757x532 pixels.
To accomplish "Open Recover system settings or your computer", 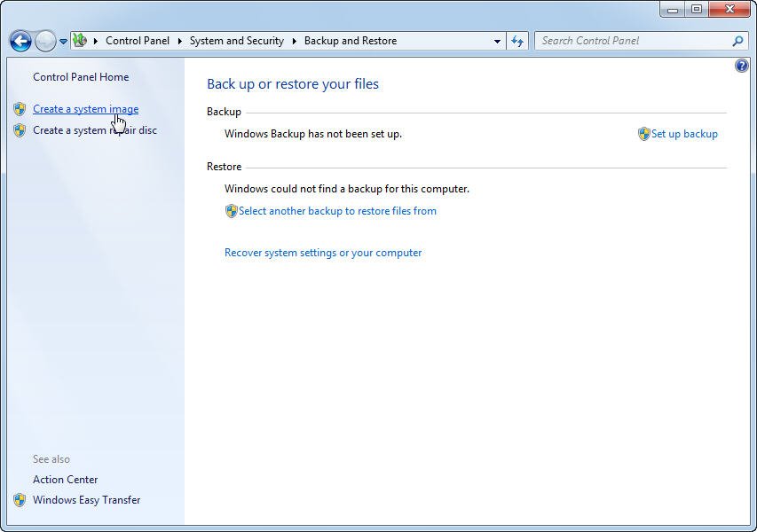I will [323, 253].
